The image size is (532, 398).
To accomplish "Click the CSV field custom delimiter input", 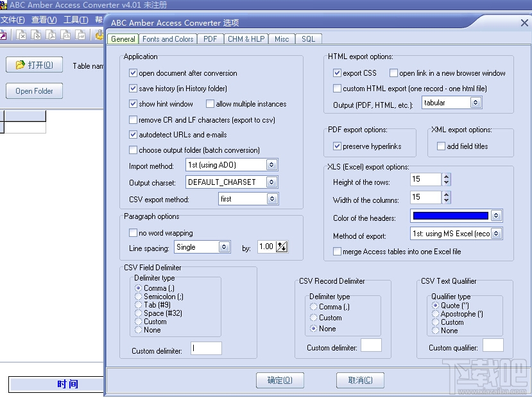I will (206, 349).
